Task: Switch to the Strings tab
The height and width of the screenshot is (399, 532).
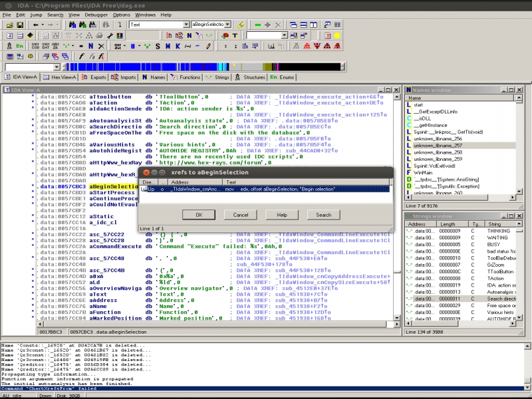Action: coord(217,77)
